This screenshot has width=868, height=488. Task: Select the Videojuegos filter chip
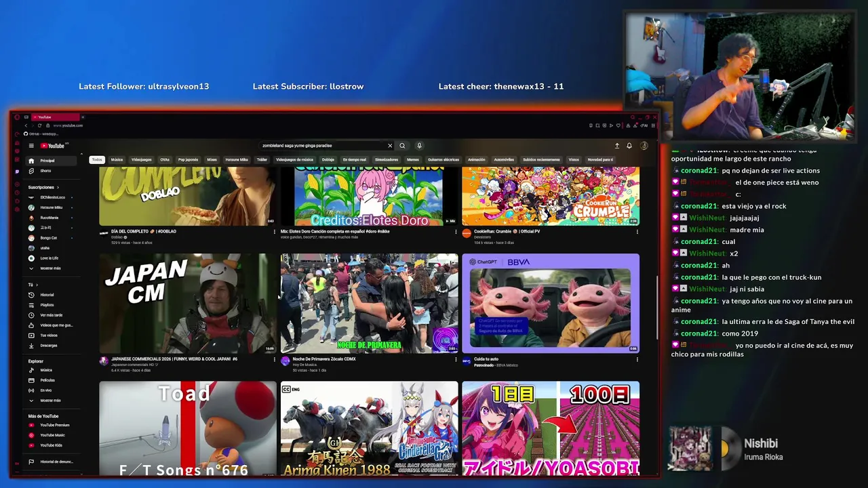pyautogui.click(x=142, y=160)
